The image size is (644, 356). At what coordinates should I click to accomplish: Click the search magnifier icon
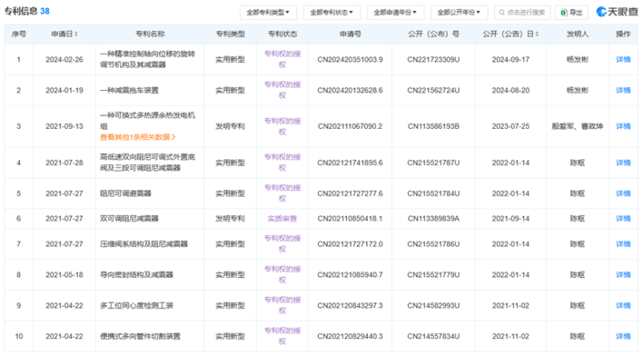click(504, 12)
